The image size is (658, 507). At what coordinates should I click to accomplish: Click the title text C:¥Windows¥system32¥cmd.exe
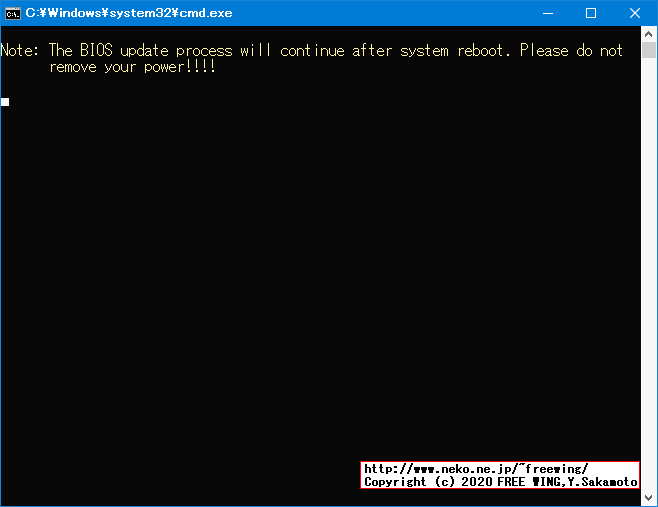click(129, 13)
